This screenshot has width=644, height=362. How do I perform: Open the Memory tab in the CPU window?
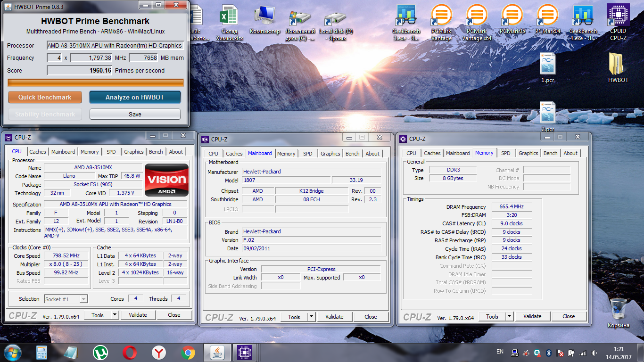coord(90,152)
